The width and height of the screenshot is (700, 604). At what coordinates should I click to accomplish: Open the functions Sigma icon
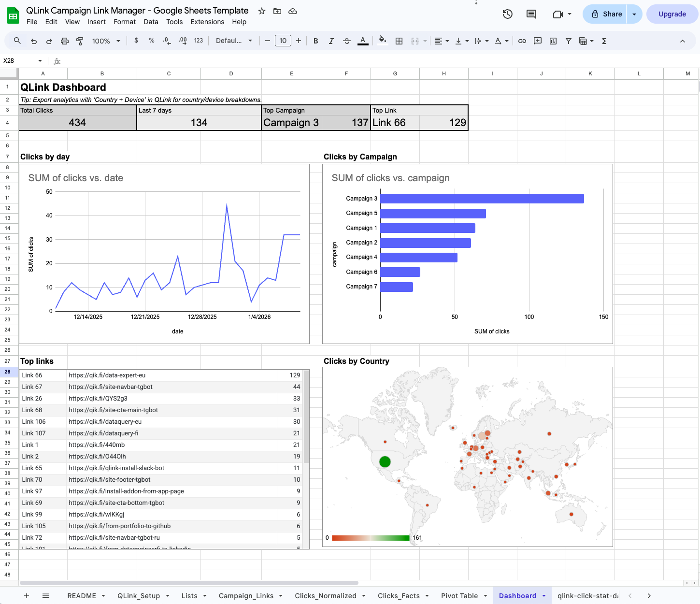click(604, 41)
